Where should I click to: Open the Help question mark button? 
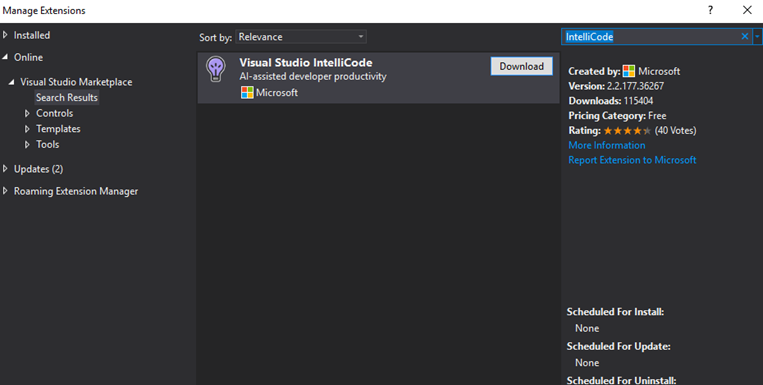point(710,10)
